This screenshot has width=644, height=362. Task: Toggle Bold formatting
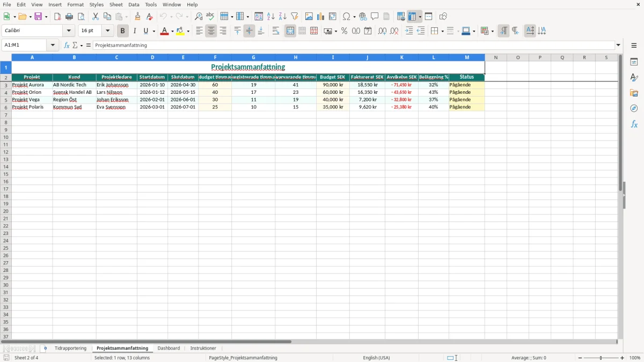coord(122,31)
